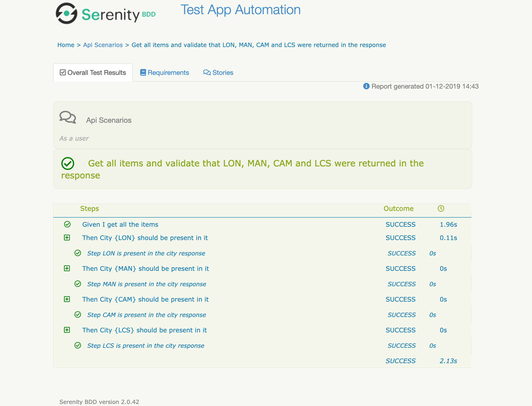
Task: Open the Stories tab
Action: pos(218,73)
